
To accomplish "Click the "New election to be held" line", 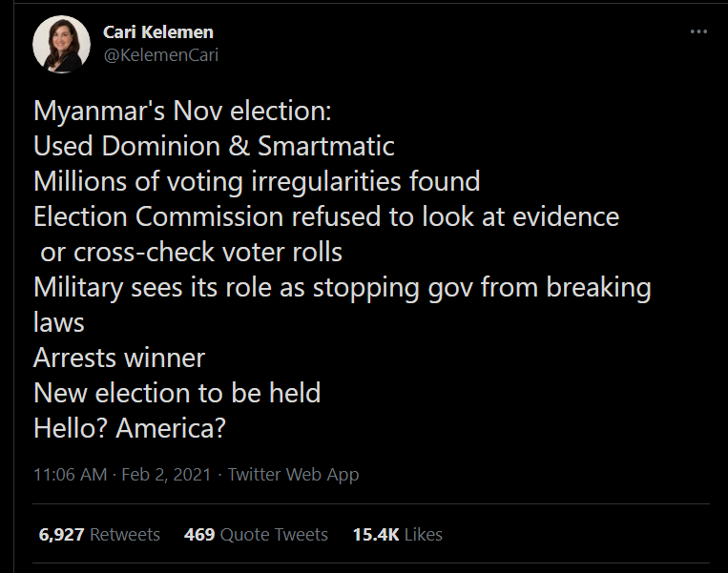I will pyautogui.click(x=177, y=393).
